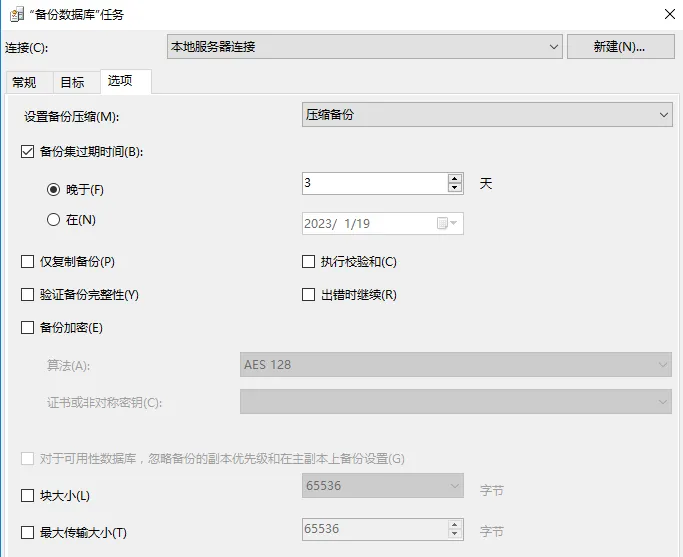
Task: Toggle the availability database replica priority checkbox
Action: (27, 459)
